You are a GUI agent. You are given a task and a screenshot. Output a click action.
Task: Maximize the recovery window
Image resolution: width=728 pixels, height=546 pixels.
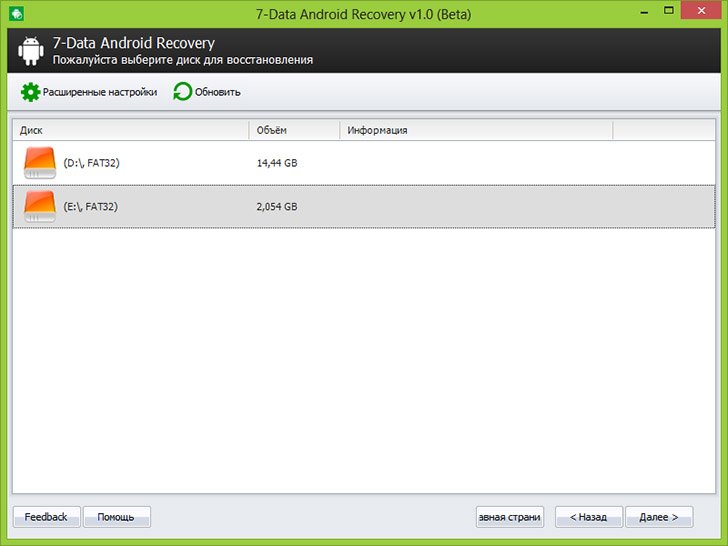pos(669,11)
